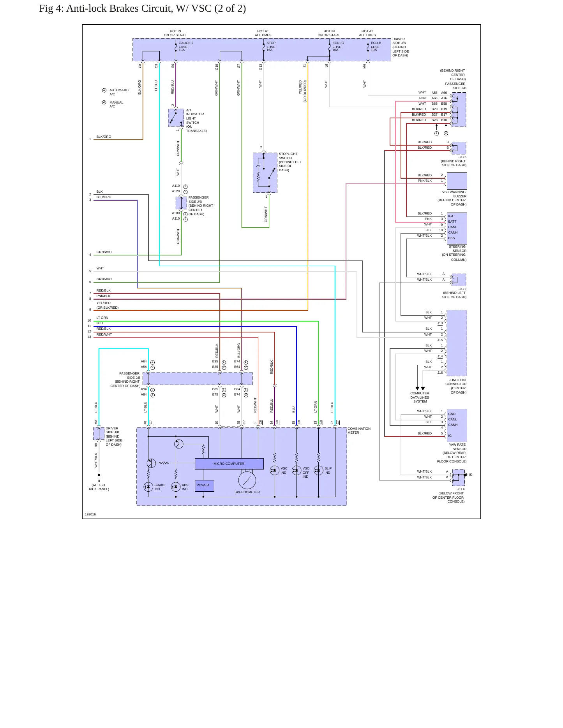The width and height of the screenshot is (563, 728).
Task: Click the A/T indicator light switch symbol
Action: (176, 118)
